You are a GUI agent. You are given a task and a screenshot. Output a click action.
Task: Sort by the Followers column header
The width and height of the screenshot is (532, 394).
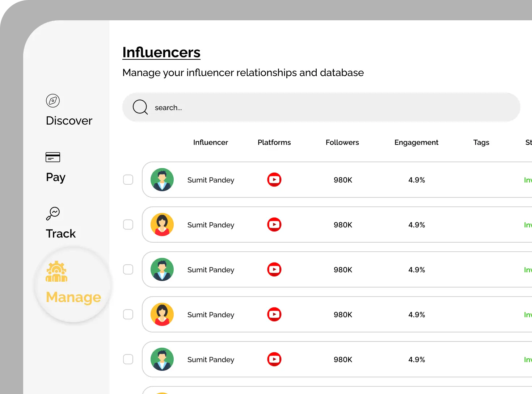tap(342, 142)
